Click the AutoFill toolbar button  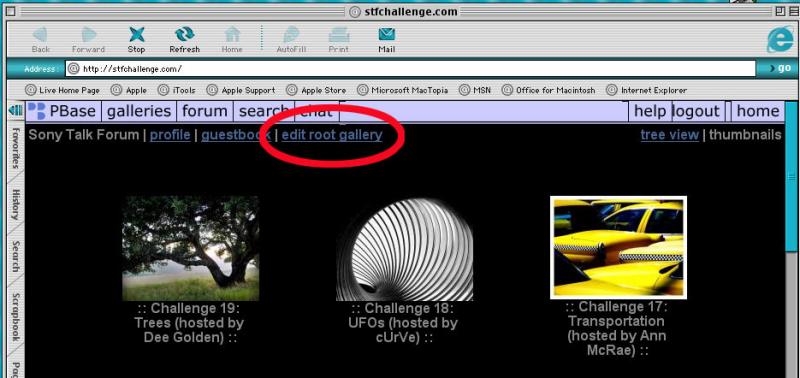coord(290,40)
